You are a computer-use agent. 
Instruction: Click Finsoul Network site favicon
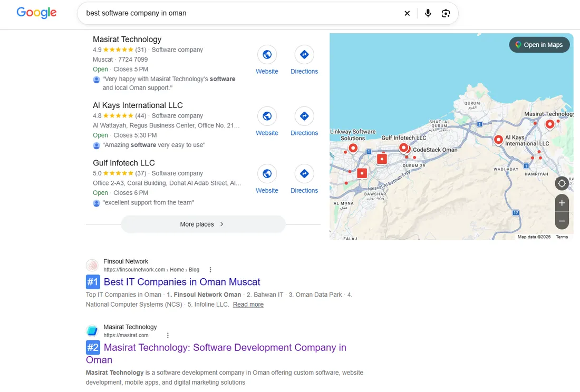coord(92,265)
